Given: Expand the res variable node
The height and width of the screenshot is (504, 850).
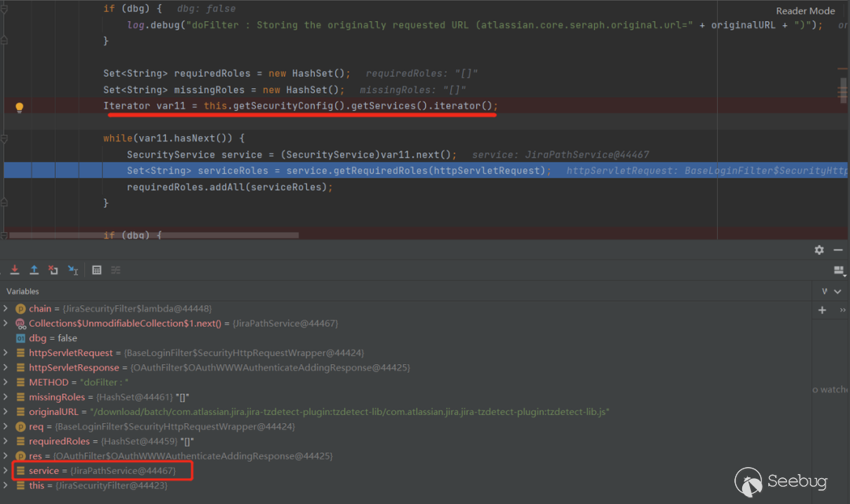Looking at the screenshot, I should (6, 456).
